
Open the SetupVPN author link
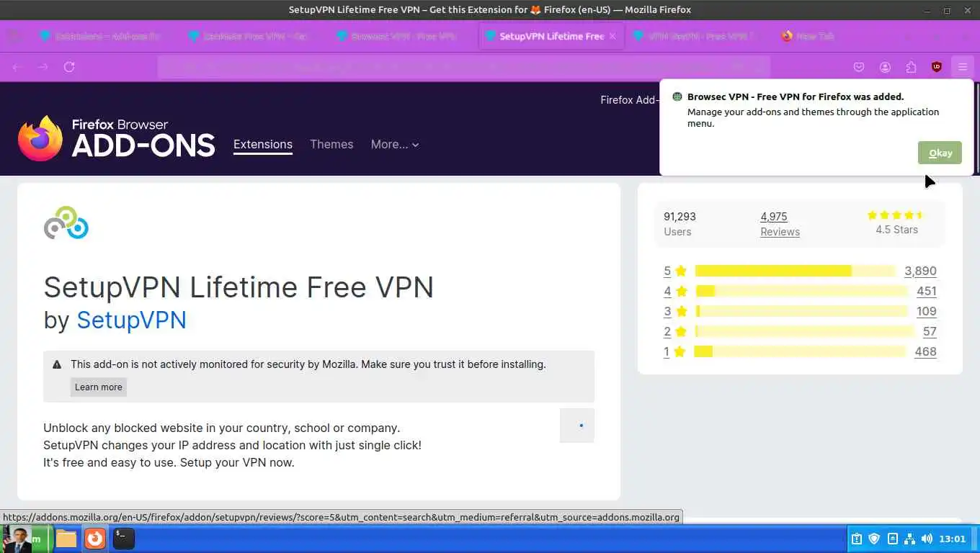(131, 320)
